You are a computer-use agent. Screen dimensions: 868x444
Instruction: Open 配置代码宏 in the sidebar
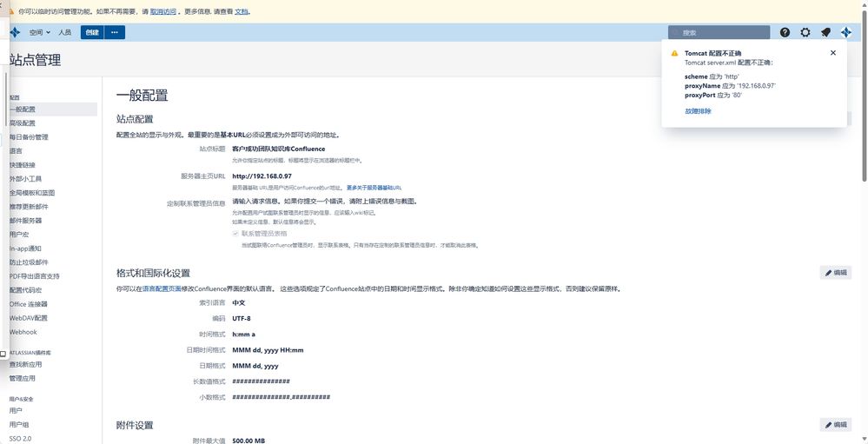(x=25, y=290)
